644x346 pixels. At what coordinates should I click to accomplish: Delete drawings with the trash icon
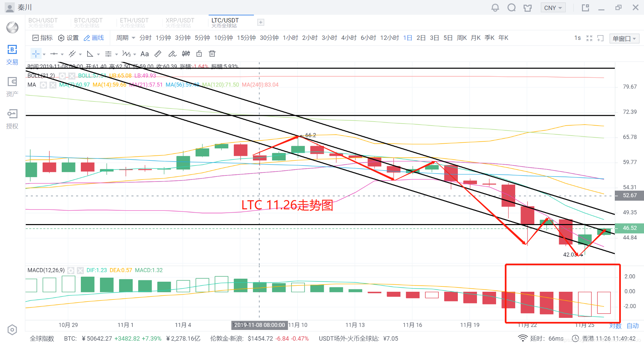(212, 54)
